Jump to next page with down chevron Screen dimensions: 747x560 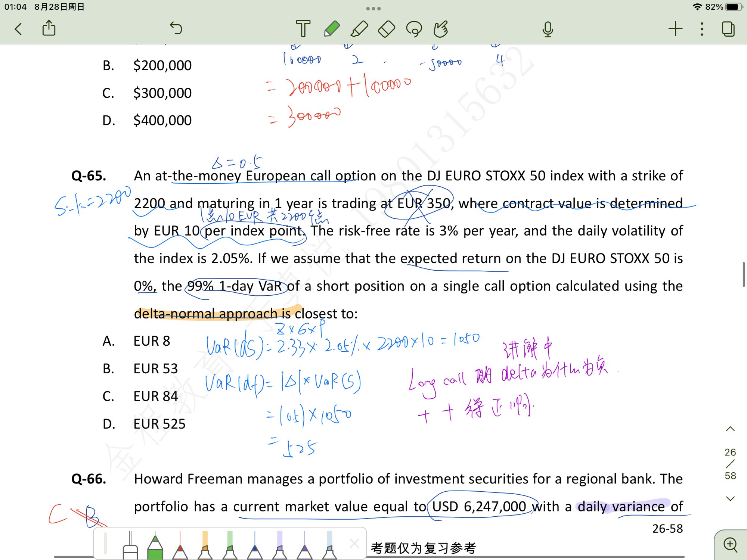[730, 498]
